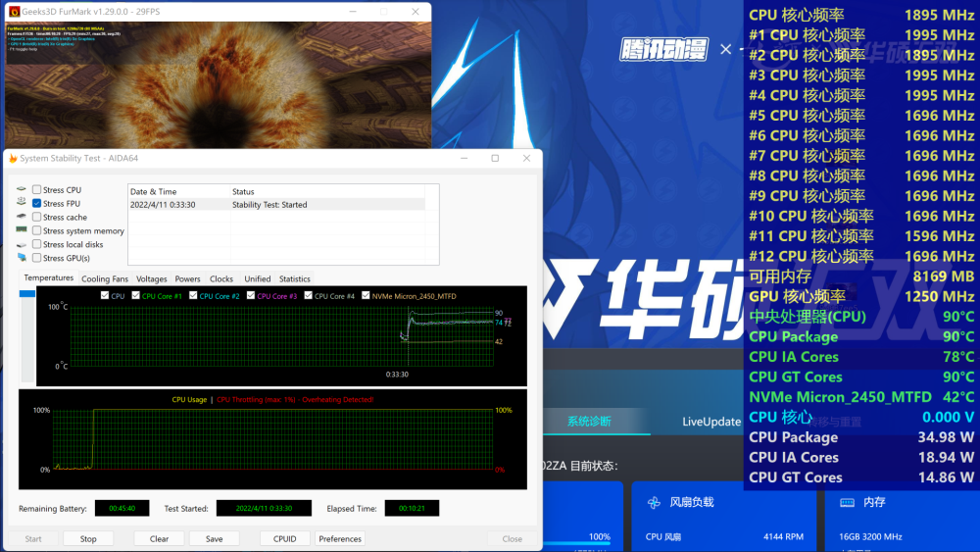Click the Save button

(x=215, y=539)
